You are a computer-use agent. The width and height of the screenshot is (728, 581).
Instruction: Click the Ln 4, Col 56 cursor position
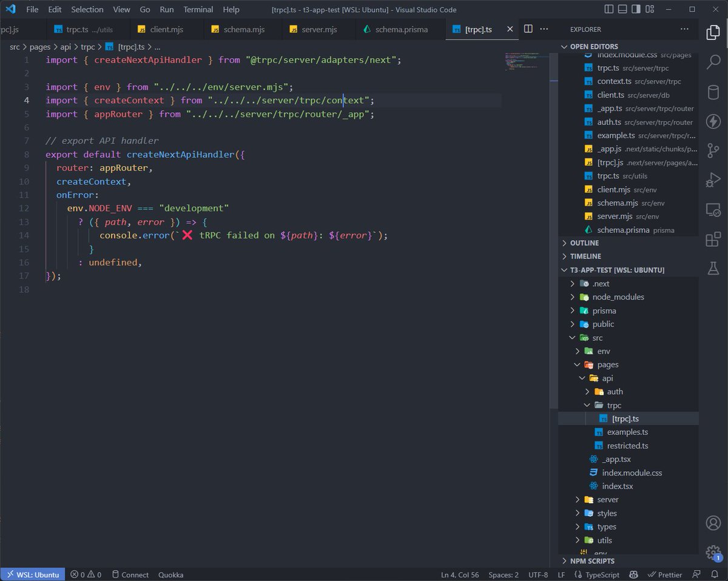click(x=460, y=574)
